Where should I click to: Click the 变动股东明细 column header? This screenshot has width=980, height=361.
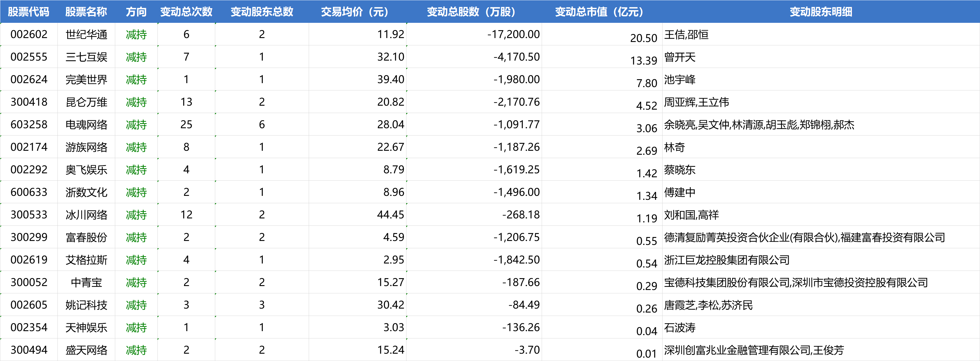821,12
